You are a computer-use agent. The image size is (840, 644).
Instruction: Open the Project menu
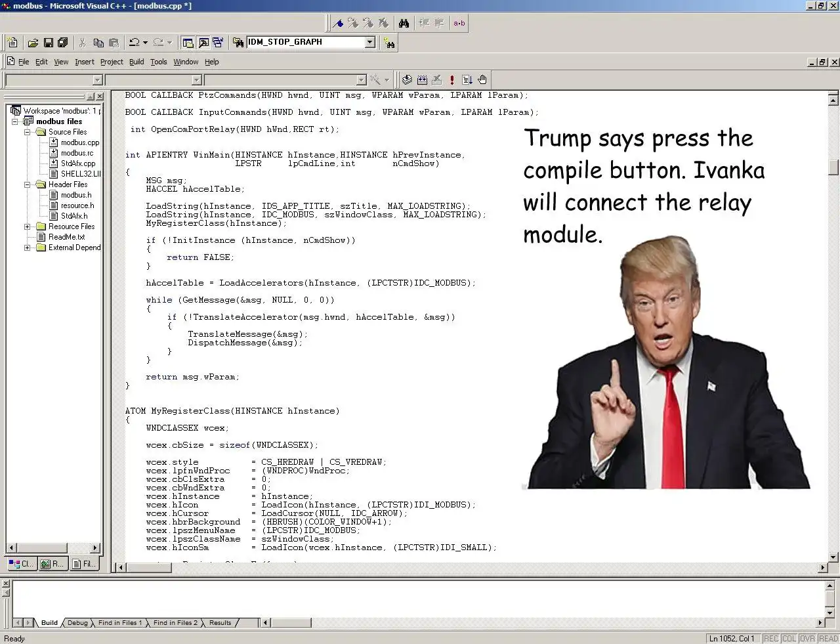tap(112, 62)
